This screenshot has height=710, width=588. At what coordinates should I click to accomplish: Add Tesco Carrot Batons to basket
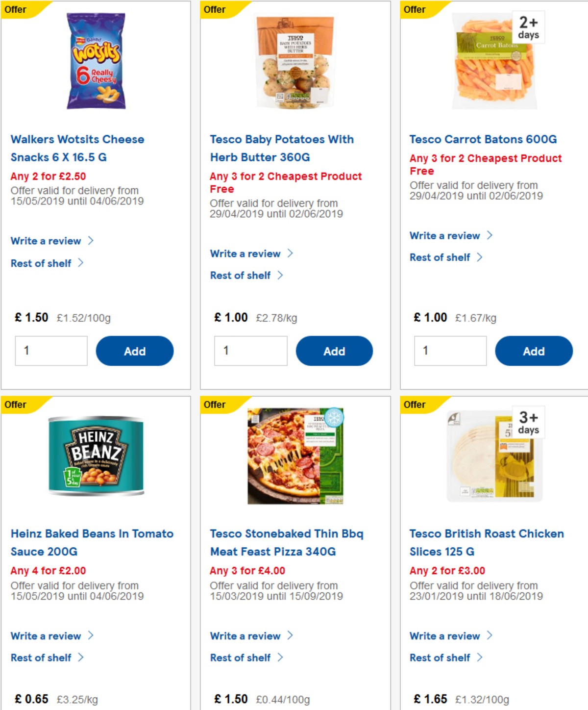click(534, 351)
